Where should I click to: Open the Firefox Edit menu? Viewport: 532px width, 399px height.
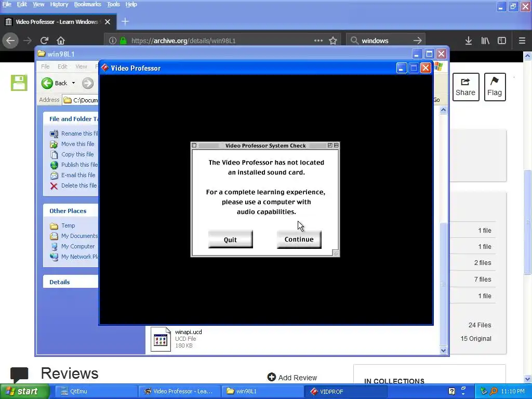coord(22,4)
